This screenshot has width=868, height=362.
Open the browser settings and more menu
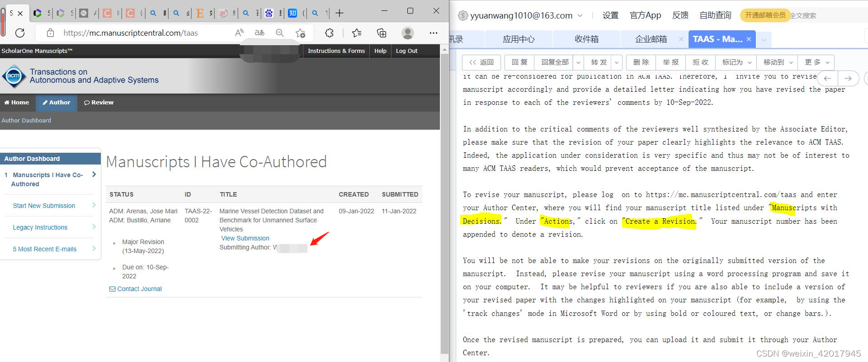[x=434, y=33]
